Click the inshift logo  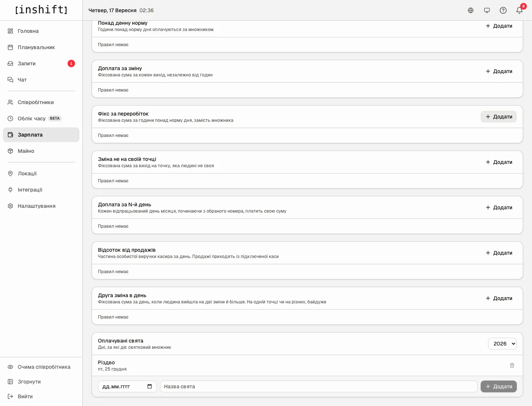(41, 10)
